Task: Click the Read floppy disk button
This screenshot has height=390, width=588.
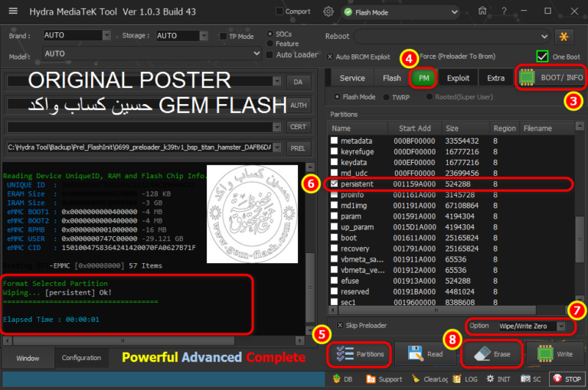Action: [x=426, y=355]
